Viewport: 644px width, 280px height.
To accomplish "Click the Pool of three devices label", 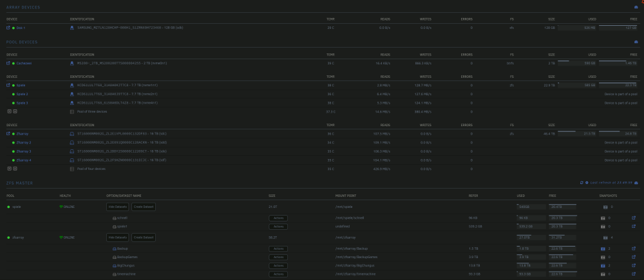I will 92,111.
